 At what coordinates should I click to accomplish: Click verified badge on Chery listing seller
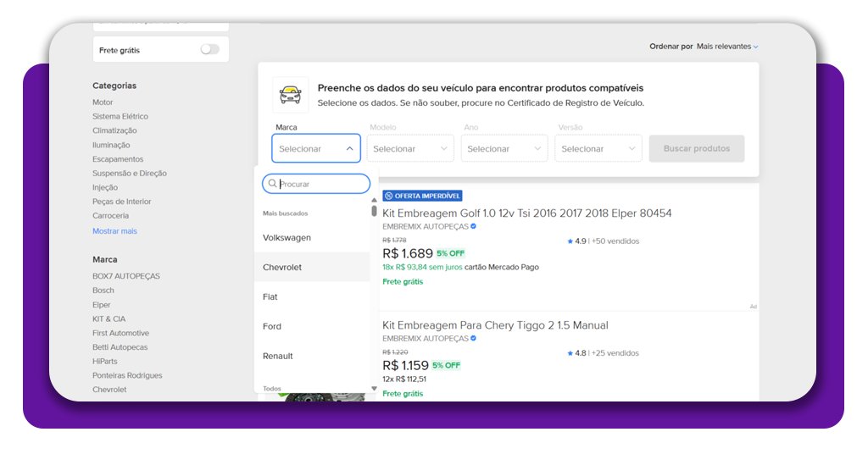pyautogui.click(x=473, y=339)
